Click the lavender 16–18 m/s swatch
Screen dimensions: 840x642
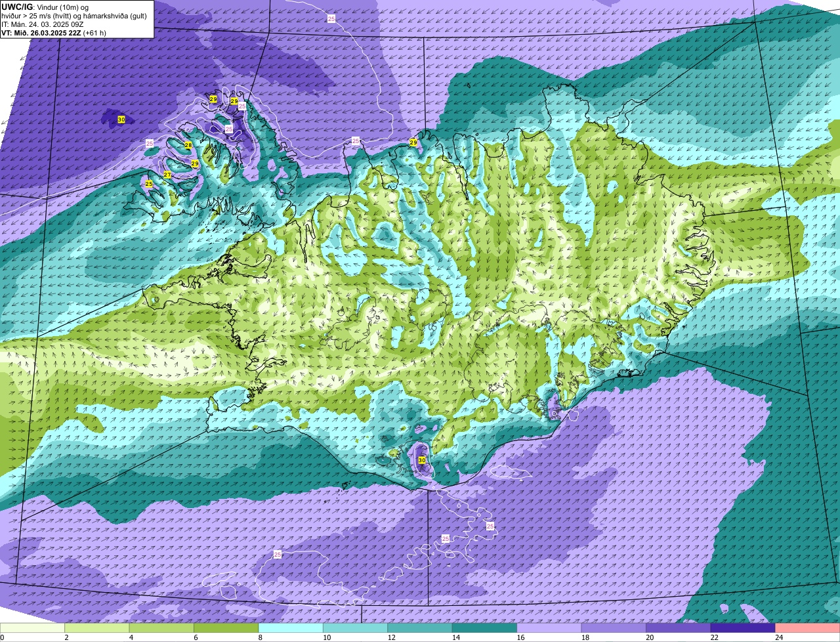coord(549,628)
